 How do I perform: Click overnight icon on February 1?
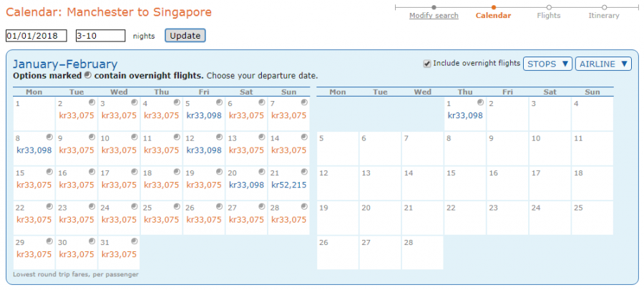(x=480, y=102)
